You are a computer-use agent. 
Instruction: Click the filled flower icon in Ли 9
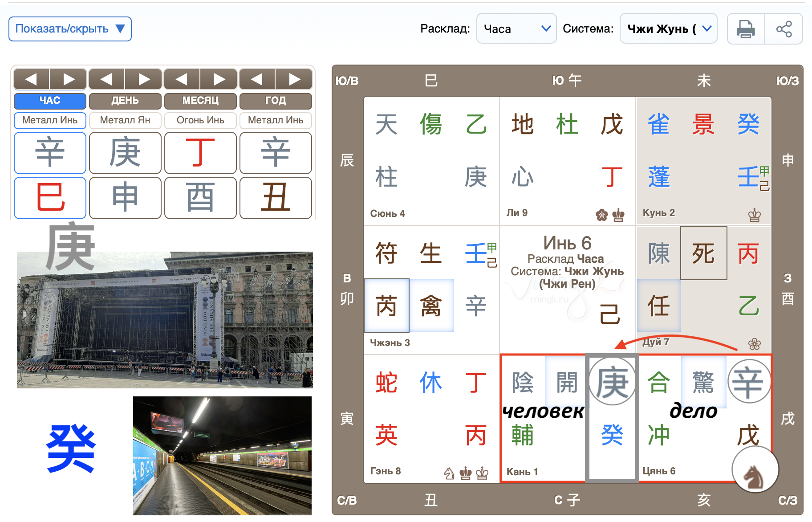601,215
